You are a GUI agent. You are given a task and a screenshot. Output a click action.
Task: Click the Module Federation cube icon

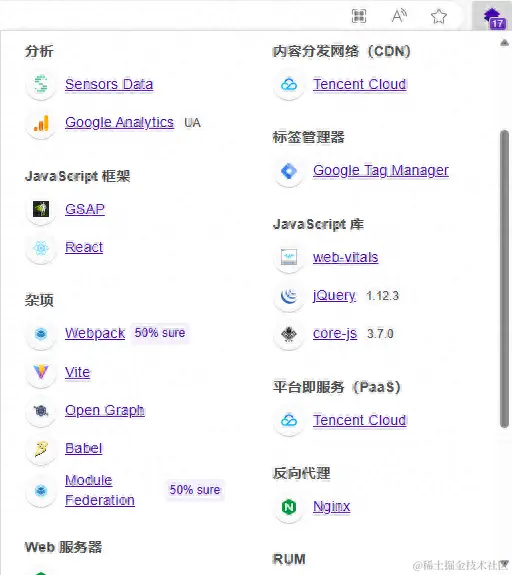click(41, 491)
